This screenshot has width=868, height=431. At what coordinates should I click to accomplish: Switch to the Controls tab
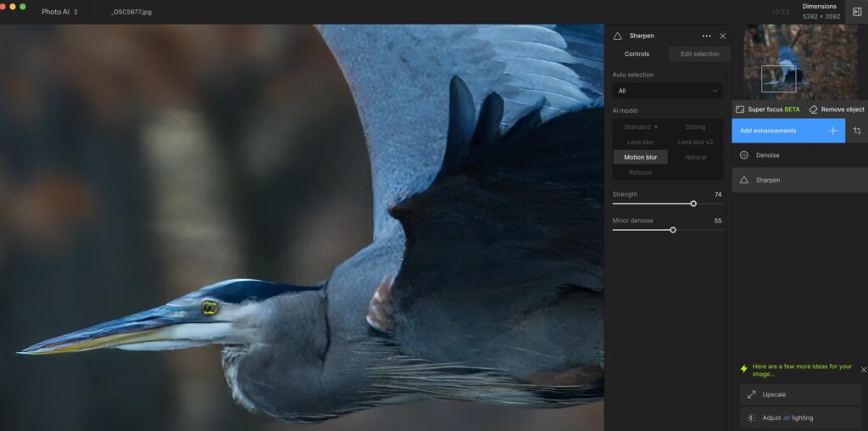[637, 53]
